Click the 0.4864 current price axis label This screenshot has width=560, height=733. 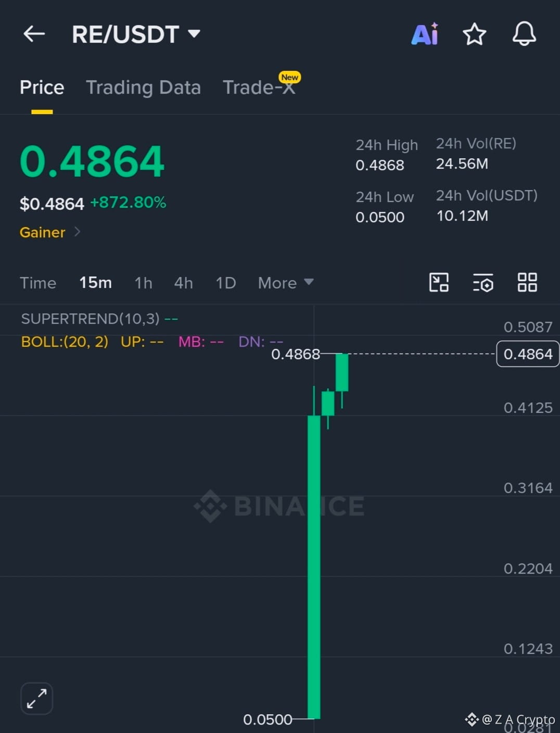click(x=528, y=354)
